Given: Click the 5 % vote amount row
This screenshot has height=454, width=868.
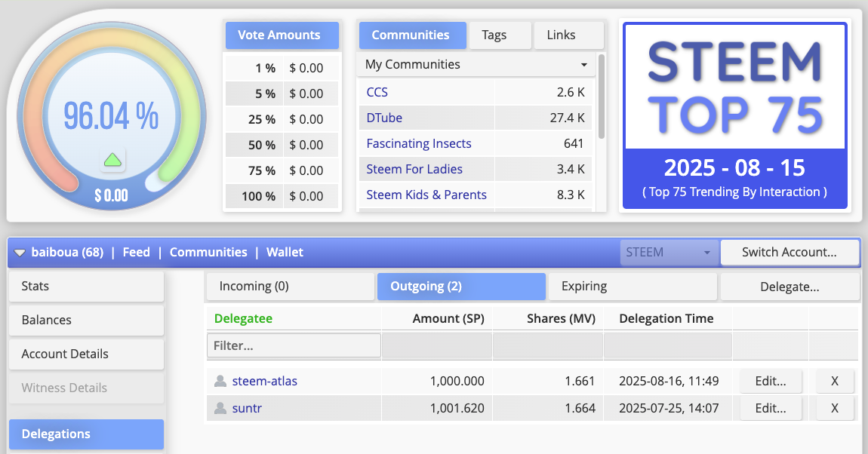Looking at the screenshot, I should (x=282, y=94).
